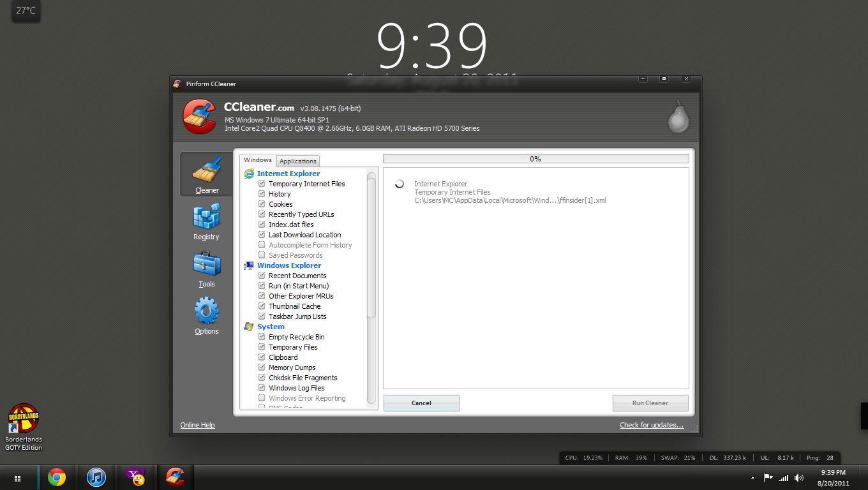This screenshot has height=490, width=868.
Task: Click the ffinsider[1].xml file path text
Action: (x=510, y=200)
